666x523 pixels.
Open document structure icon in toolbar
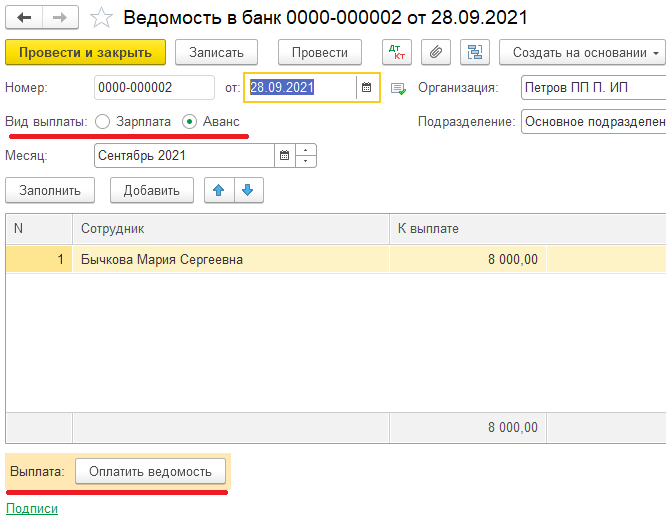(x=475, y=52)
